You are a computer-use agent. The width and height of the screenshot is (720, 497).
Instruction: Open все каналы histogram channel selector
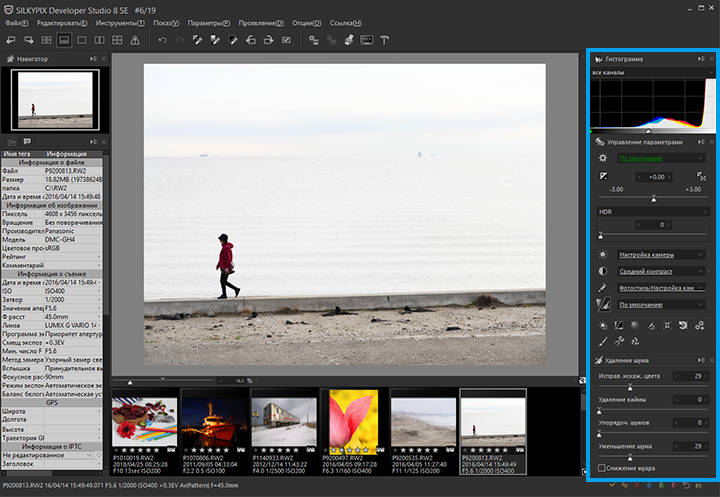652,73
